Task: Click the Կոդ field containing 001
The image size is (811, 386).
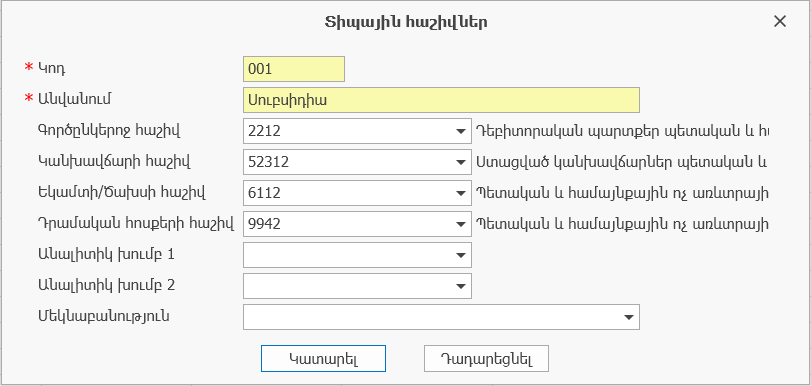Action: 294,69
